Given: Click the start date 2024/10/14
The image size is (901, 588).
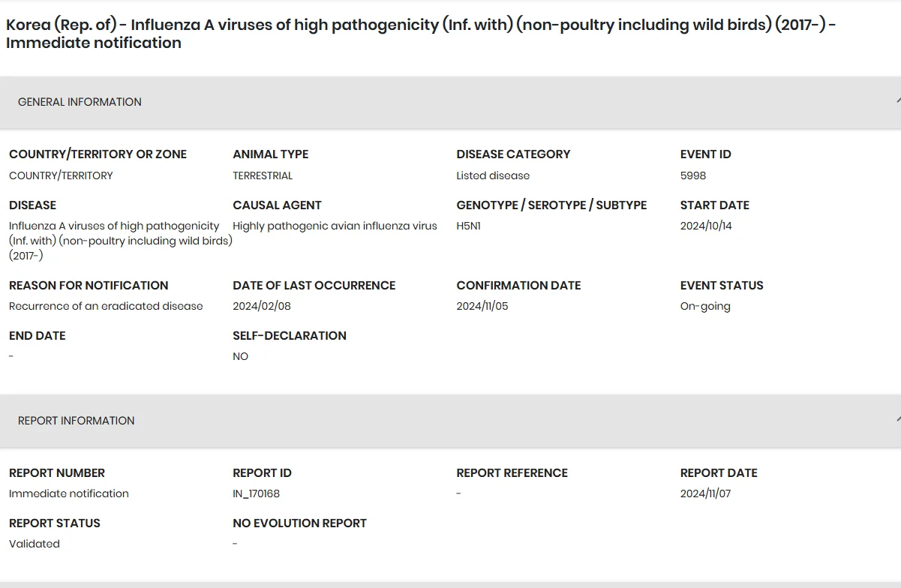Looking at the screenshot, I should [x=706, y=226].
